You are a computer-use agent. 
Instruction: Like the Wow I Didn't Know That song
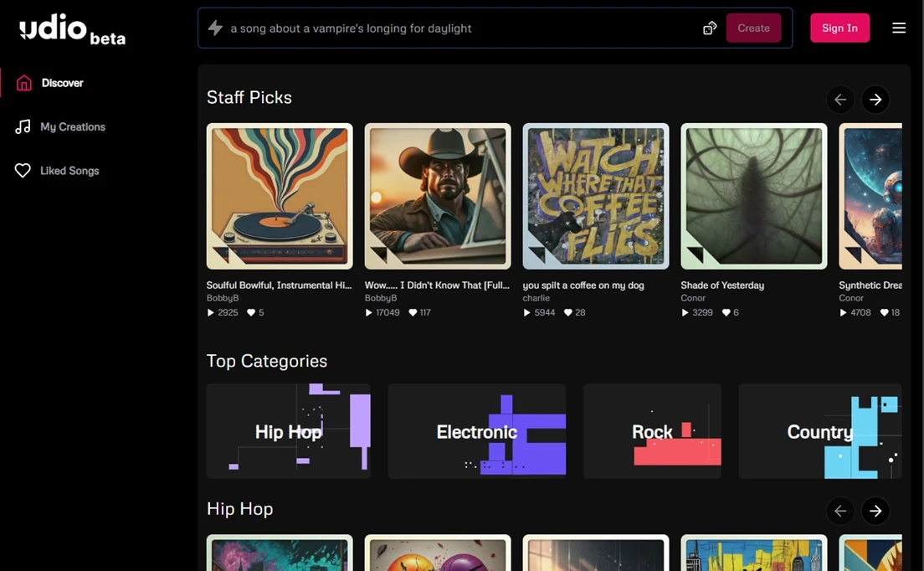pyautogui.click(x=414, y=312)
